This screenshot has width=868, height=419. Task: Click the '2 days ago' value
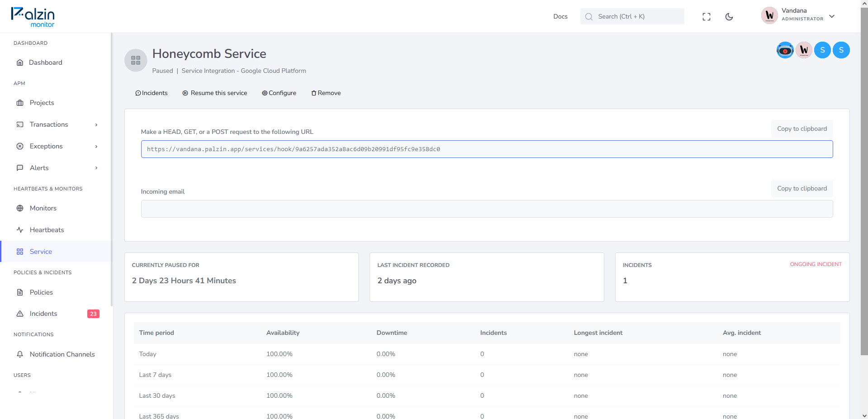(x=397, y=281)
